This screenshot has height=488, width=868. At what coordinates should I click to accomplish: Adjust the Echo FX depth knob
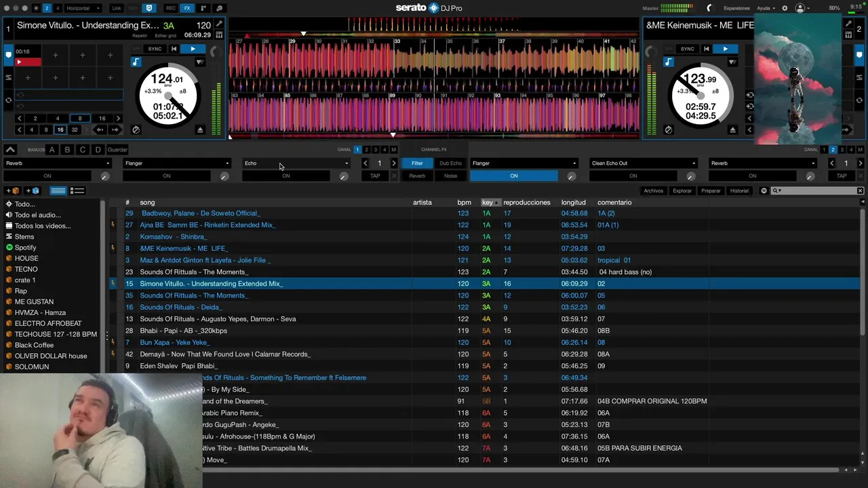coord(344,176)
